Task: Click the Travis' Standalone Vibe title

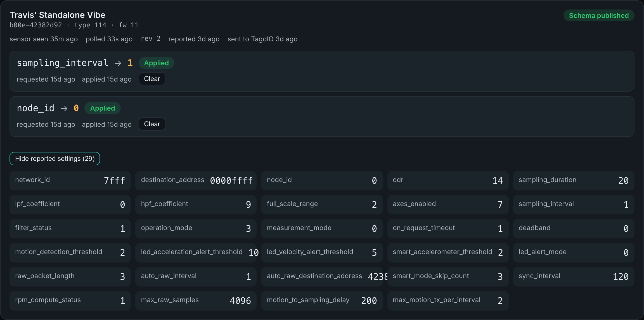Action: coord(58,15)
